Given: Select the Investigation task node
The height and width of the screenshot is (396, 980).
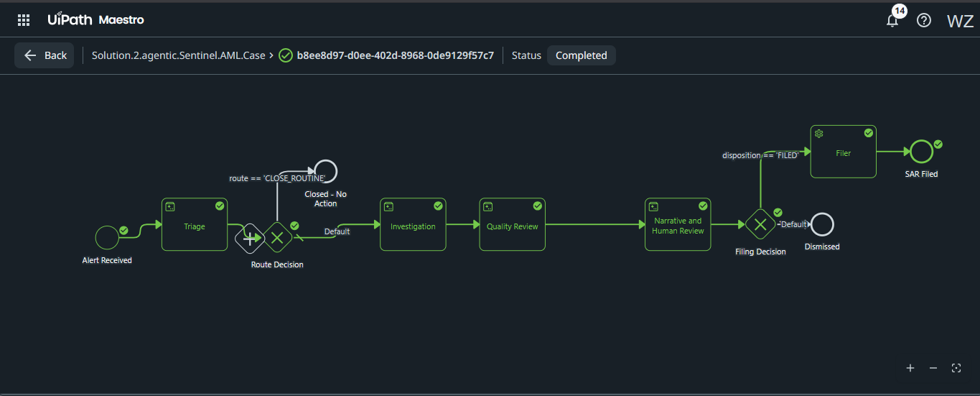Looking at the screenshot, I should [x=413, y=224].
